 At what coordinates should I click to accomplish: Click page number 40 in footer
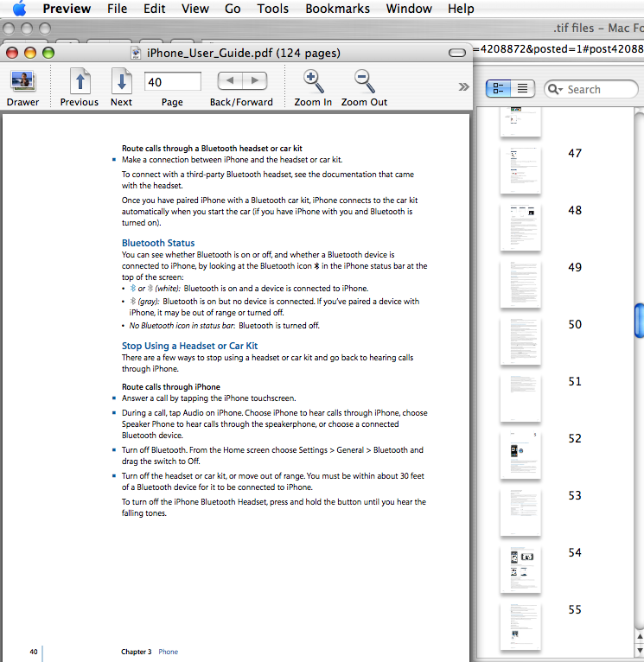tap(34, 652)
